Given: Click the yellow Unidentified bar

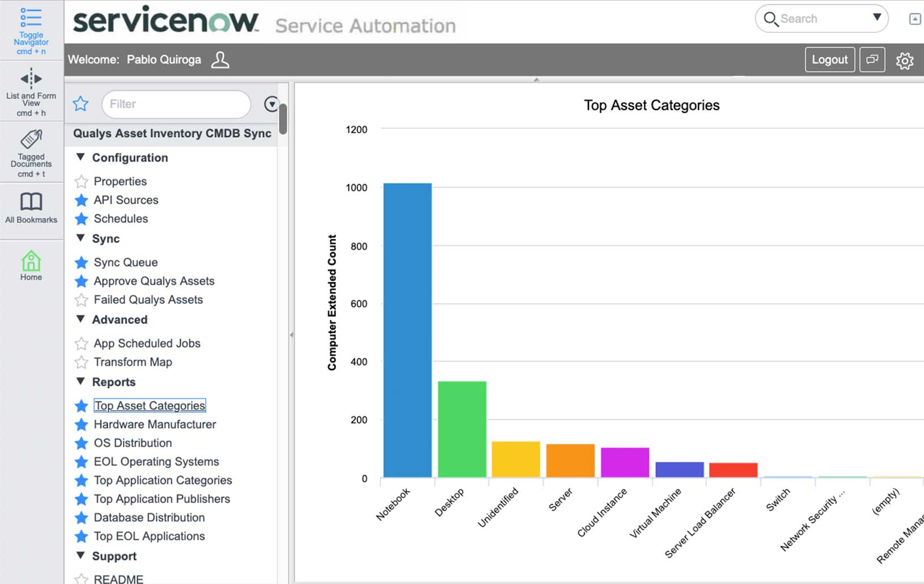Looking at the screenshot, I should tap(516, 459).
